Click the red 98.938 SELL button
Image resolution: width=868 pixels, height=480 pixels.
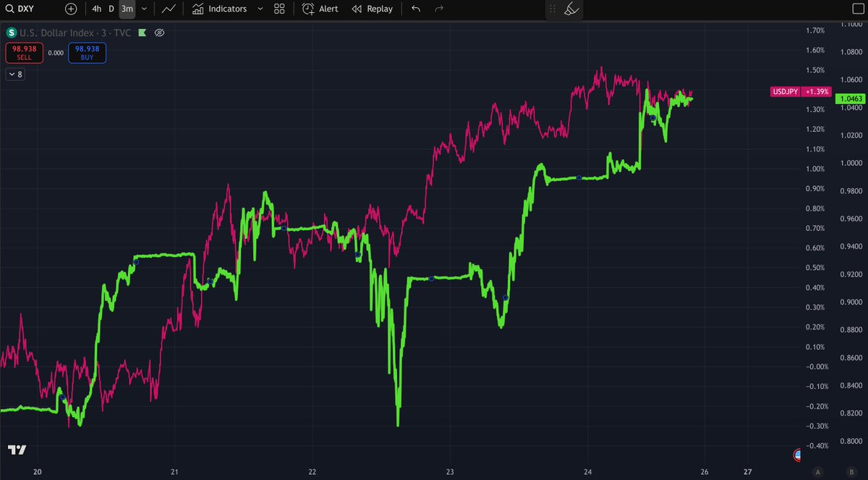point(25,53)
